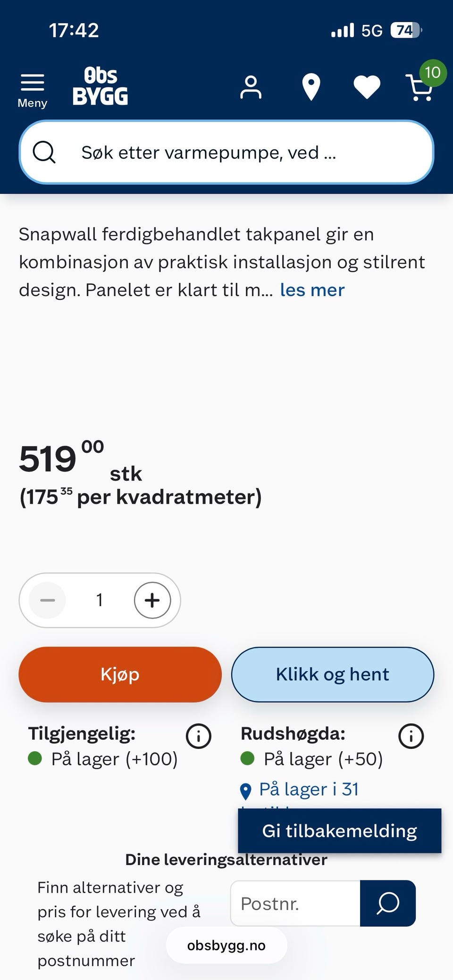
Task: Show info icon next to Tilgjengelig
Action: click(x=198, y=736)
